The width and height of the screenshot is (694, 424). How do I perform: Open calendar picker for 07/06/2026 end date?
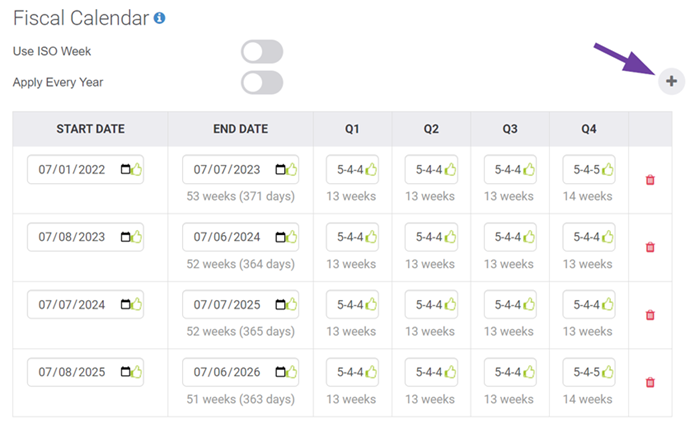tap(281, 372)
